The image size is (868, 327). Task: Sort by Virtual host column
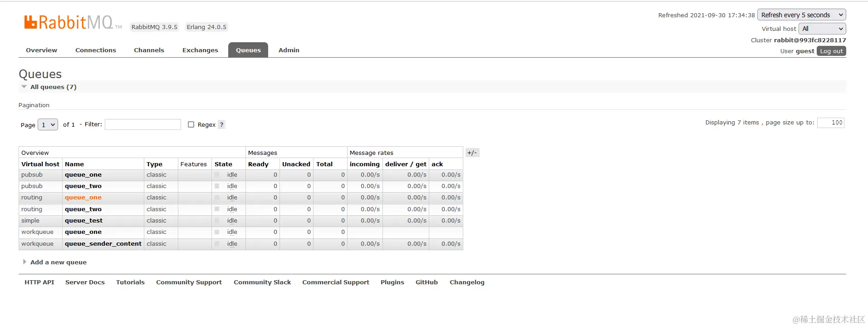[x=40, y=164]
